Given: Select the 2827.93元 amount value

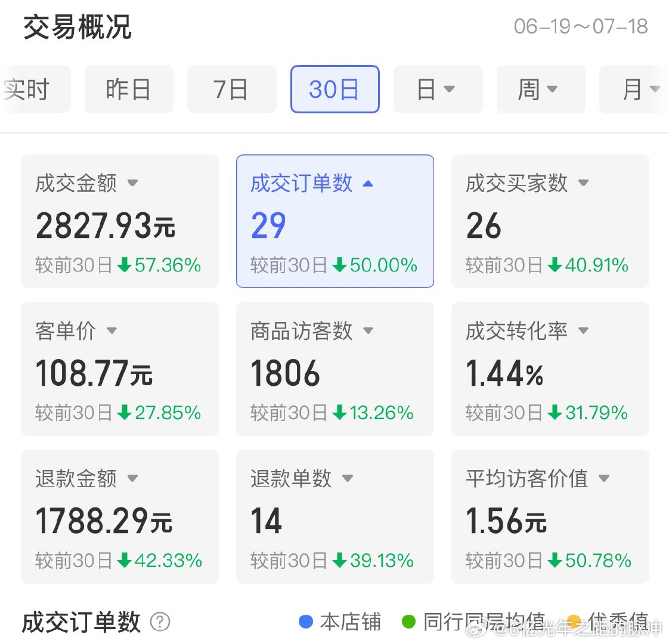Looking at the screenshot, I should 106,225.
